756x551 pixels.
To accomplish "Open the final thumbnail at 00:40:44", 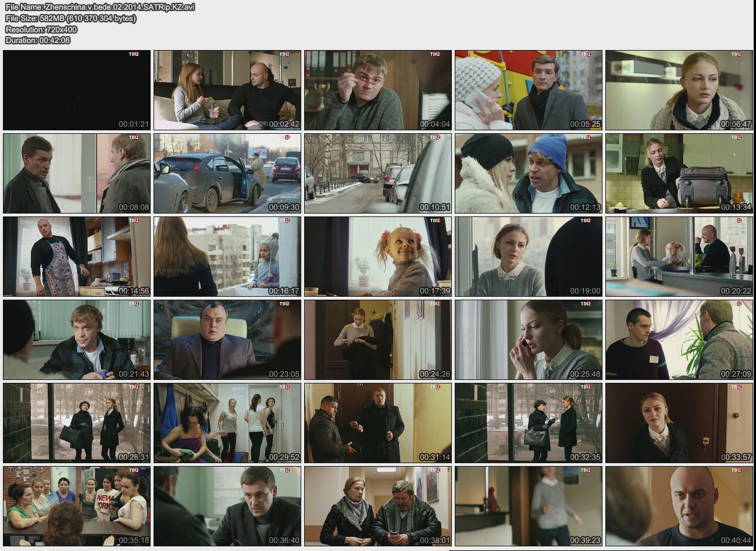I will point(679,506).
